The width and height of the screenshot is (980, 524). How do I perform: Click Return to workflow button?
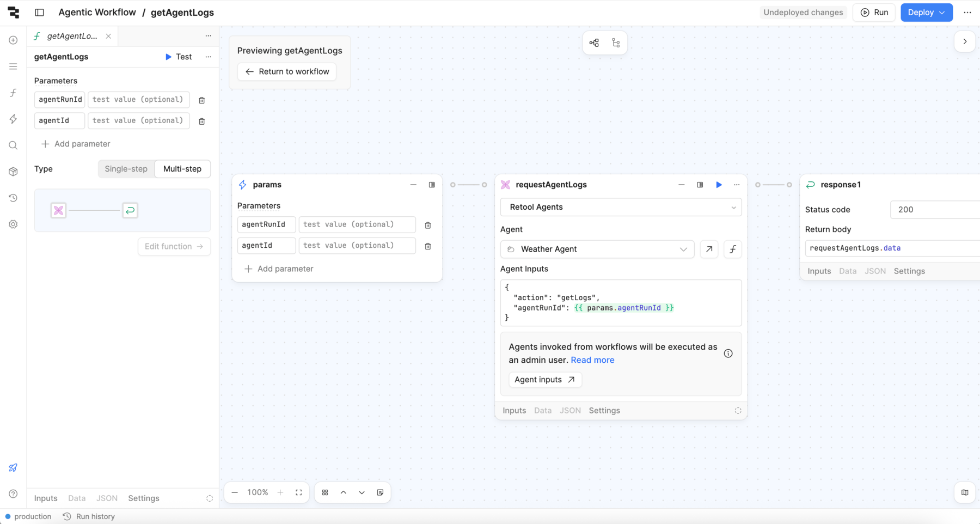[287, 71]
